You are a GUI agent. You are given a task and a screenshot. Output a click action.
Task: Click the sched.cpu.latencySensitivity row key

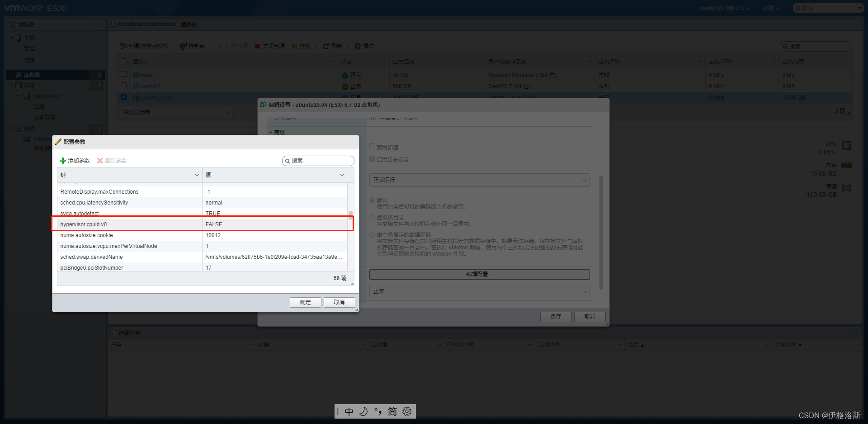(x=94, y=203)
